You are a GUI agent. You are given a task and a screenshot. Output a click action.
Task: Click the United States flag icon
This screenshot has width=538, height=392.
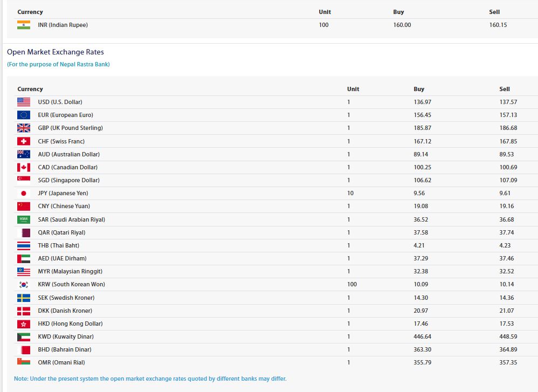pyautogui.click(x=24, y=102)
